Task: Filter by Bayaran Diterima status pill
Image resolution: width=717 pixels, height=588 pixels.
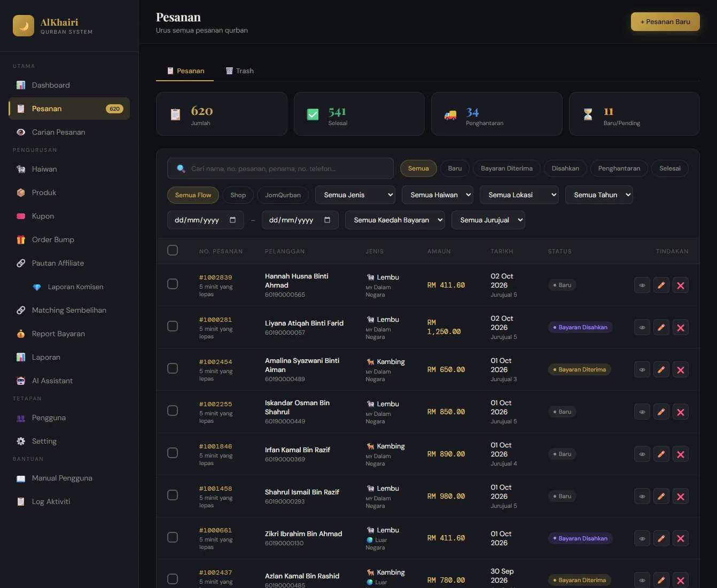Action: (506, 168)
